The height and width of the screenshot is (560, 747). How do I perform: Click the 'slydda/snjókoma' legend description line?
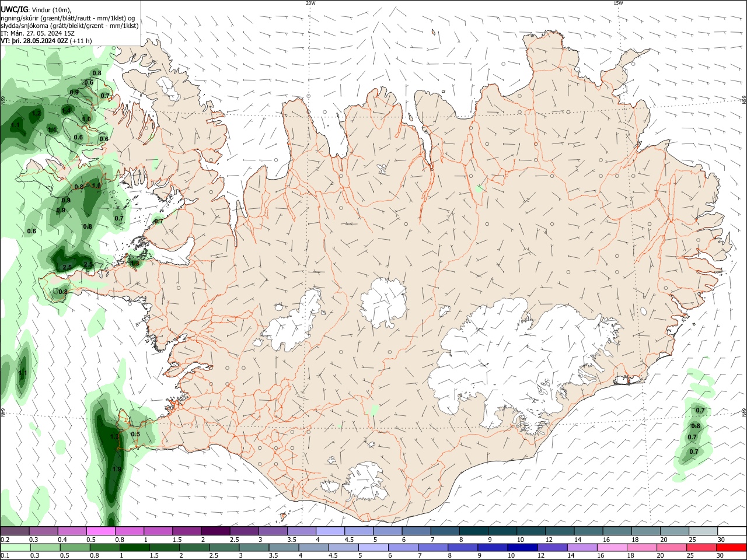tap(70, 26)
